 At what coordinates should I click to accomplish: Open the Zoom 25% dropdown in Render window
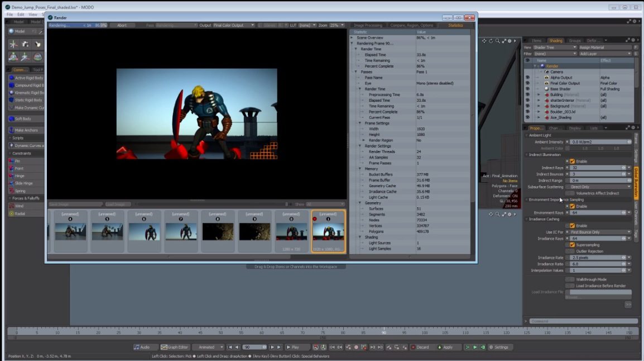(x=337, y=26)
